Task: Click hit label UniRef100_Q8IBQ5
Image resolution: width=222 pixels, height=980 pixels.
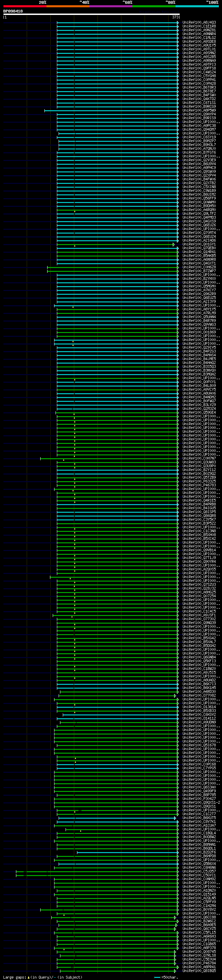Action: 199,971
